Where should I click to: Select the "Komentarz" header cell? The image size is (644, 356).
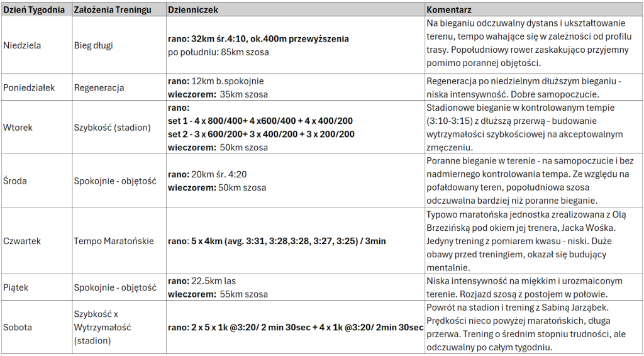(449, 11)
